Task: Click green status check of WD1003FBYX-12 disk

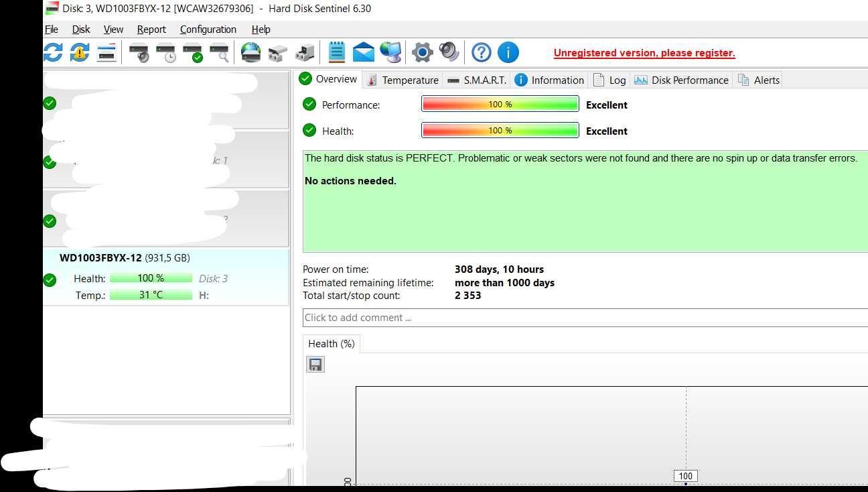Action: pos(50,280)
